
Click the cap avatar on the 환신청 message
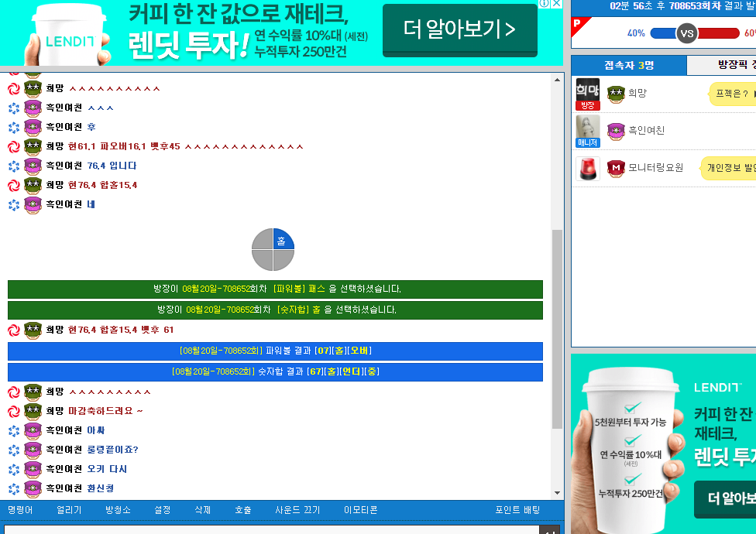tap(33, 488)
